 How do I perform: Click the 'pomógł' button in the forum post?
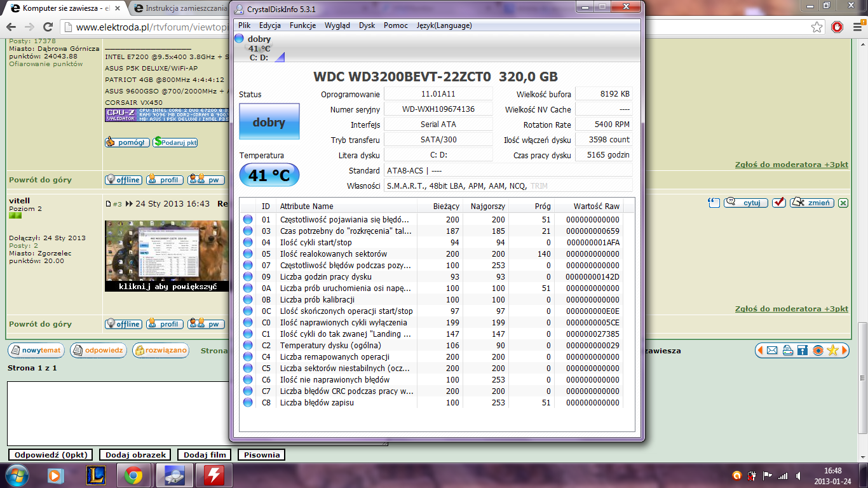127,142
